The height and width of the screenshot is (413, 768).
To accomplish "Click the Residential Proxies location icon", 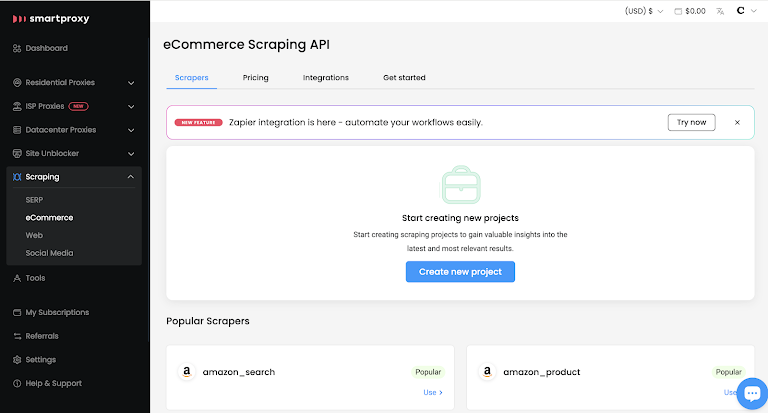I will click(x=17, y=83).
